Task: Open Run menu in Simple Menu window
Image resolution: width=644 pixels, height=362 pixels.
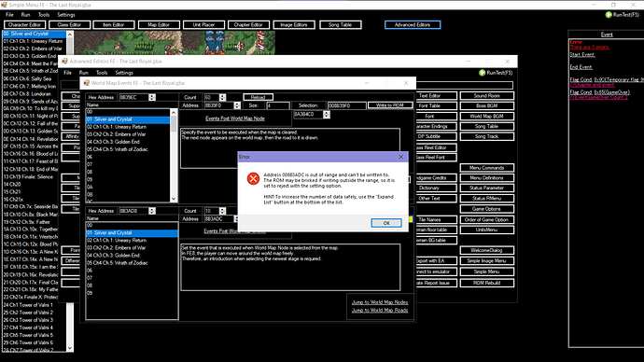Action: pos(25,15)
